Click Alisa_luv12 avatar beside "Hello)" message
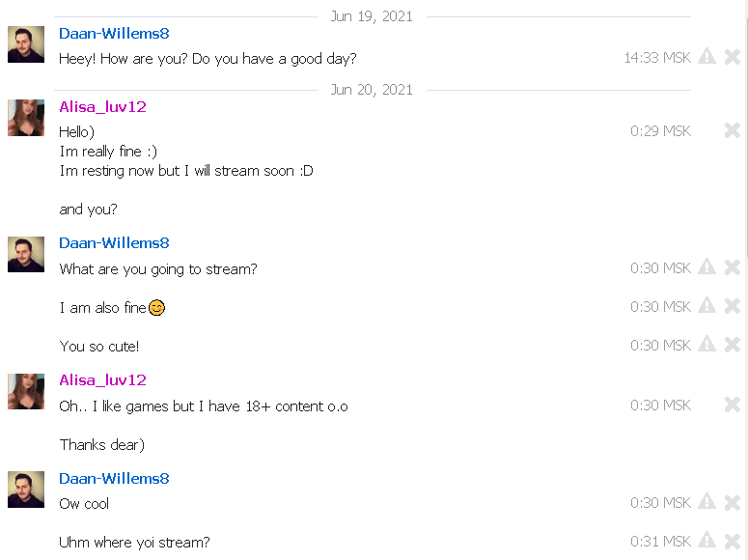 [26, 118]
